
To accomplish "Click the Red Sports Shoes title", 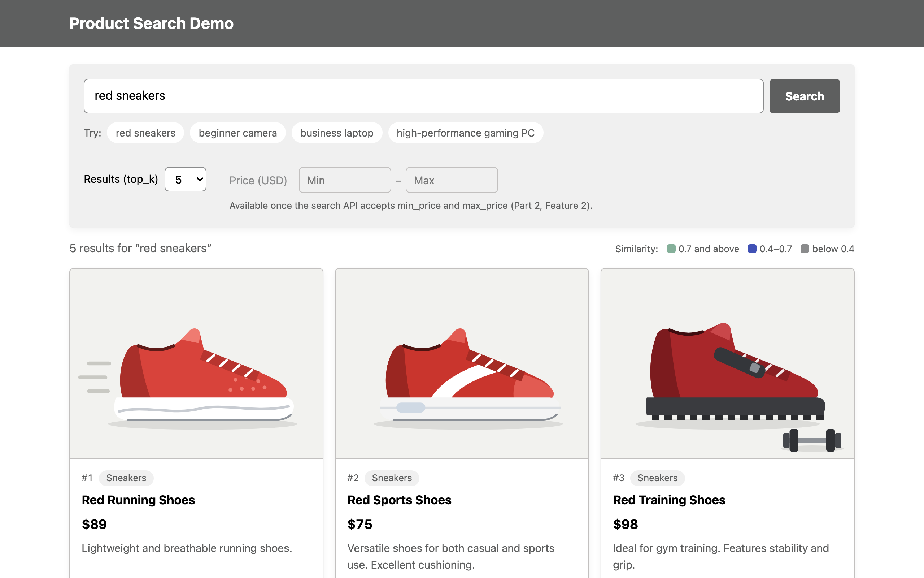I will click(400, 500).
